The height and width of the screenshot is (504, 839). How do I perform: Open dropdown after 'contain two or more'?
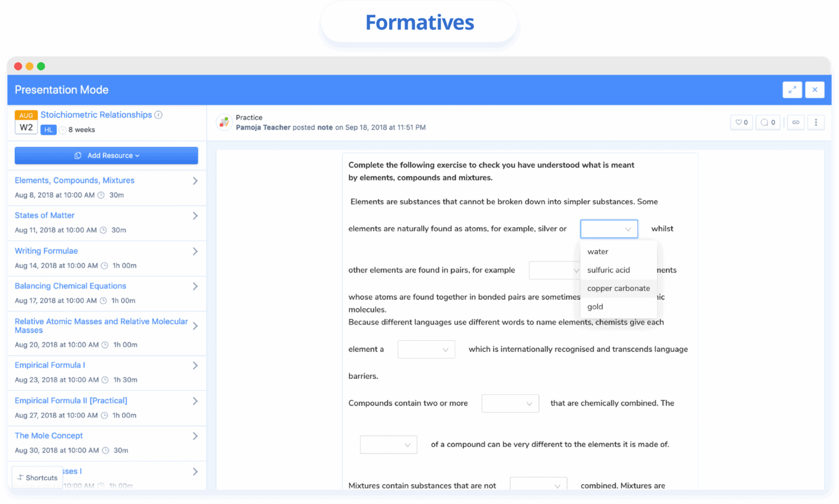coord(510,403)
